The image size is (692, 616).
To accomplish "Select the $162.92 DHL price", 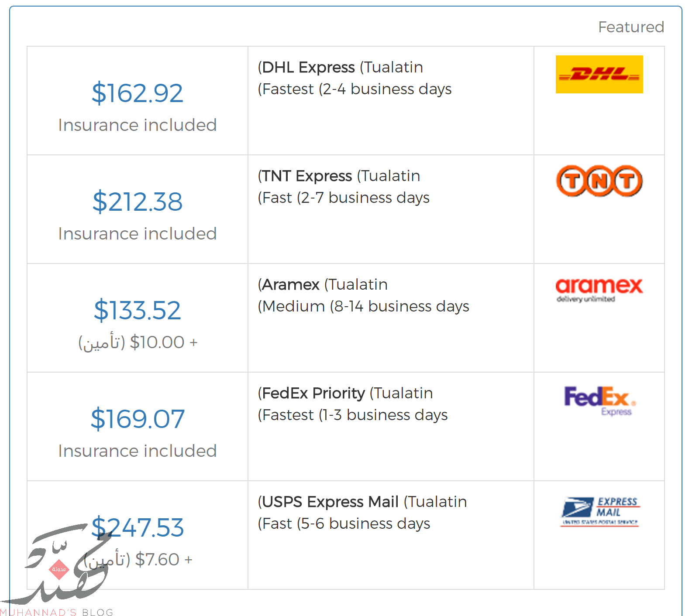I will [x=138, y=93].
